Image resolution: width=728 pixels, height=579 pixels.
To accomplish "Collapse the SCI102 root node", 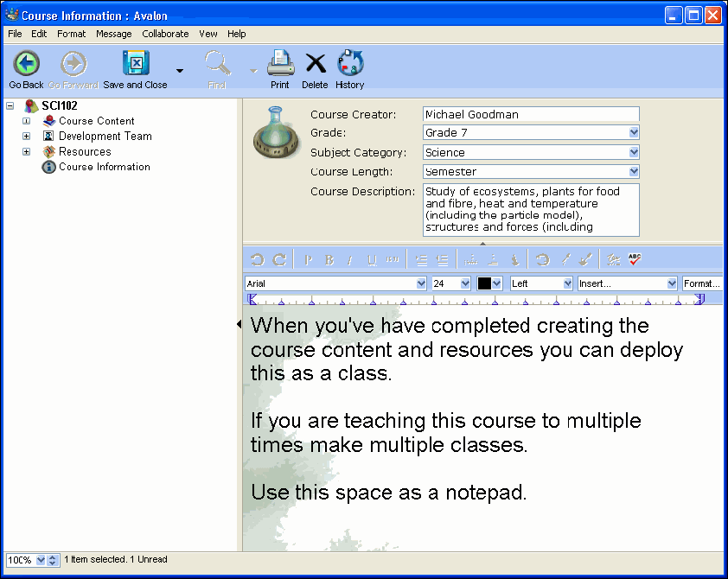I will [x=10, y=105].
